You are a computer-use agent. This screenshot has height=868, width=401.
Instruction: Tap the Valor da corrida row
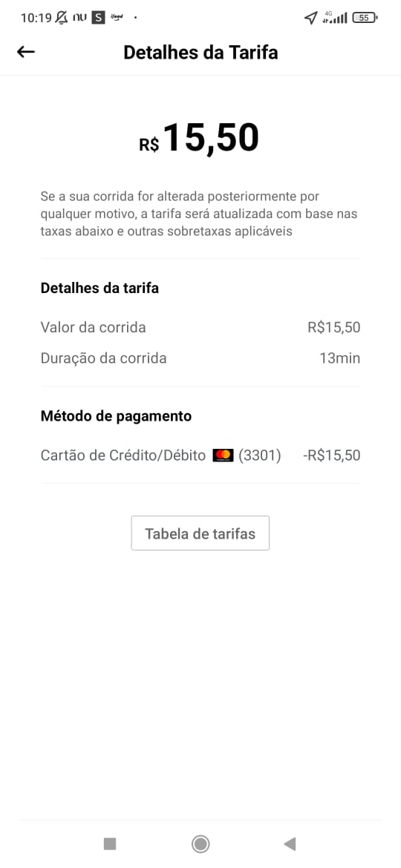200,327
